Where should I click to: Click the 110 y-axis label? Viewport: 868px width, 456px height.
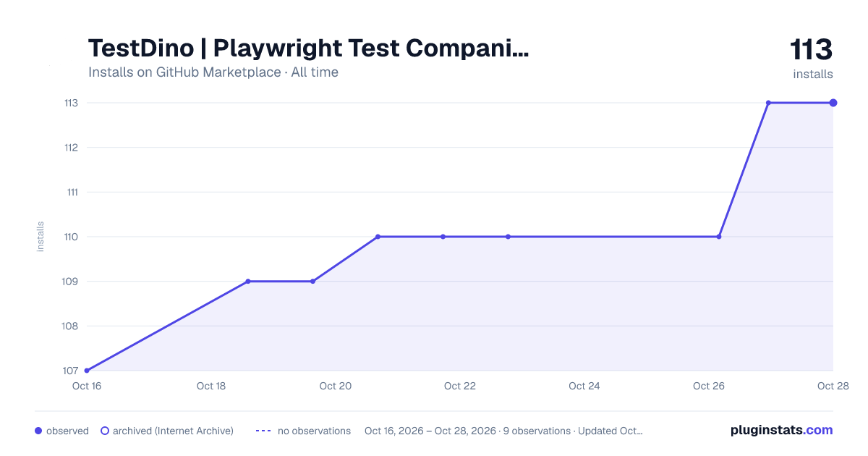pyautogui.click(x=71, y=237)
